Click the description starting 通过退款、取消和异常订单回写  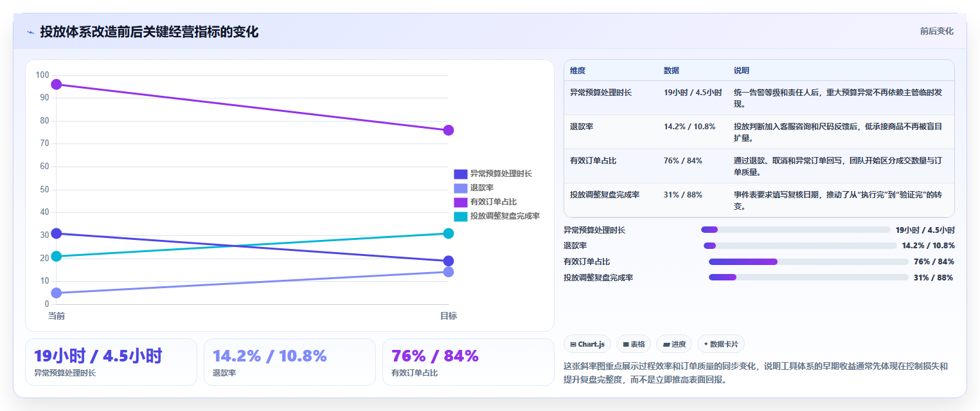(838, 167)
